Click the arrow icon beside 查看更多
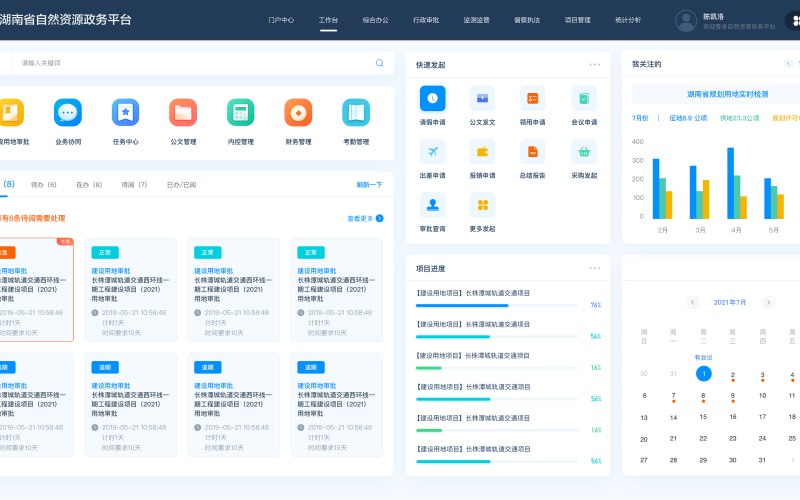Viewport: 800px width, 500px height. point(380,218)
